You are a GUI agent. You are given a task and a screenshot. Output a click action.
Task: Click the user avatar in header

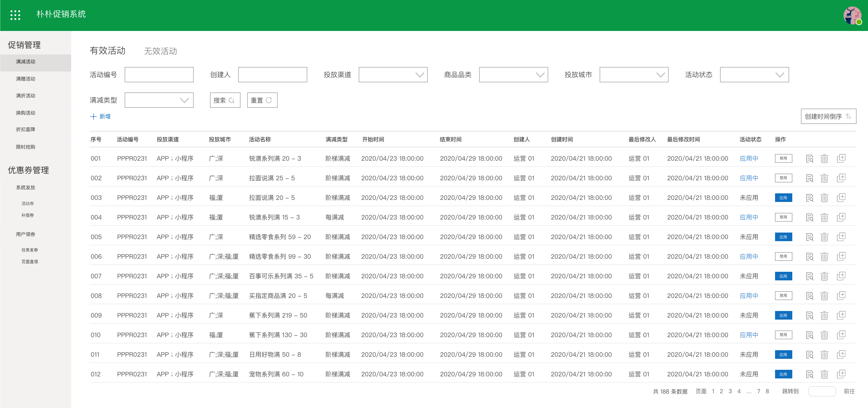coord(852,16)
